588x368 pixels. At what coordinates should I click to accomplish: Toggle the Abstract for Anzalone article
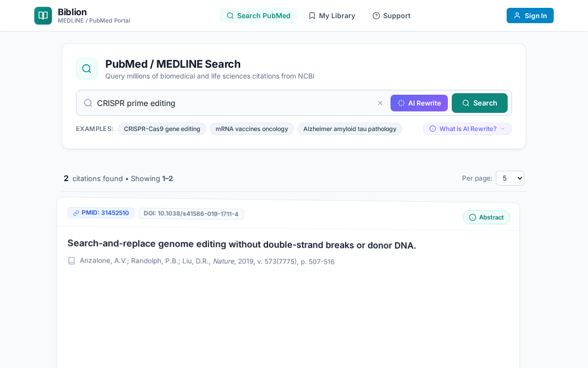pyautogui.click(x=486, y=217)
